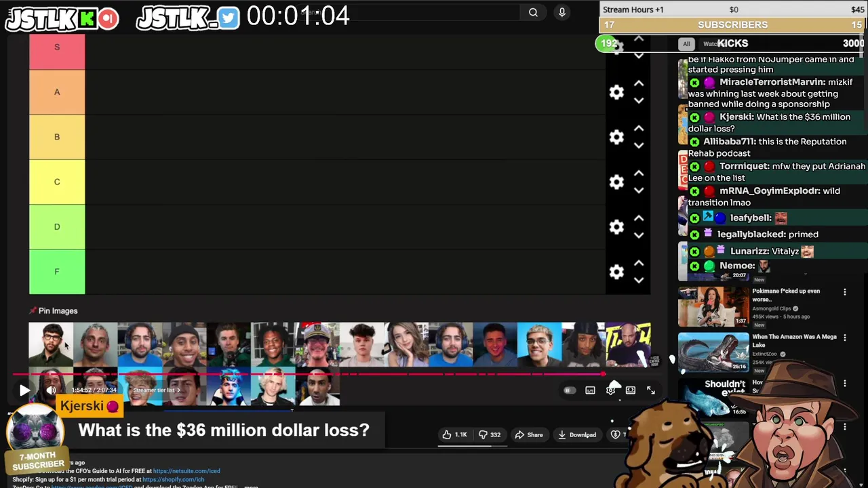Open the Pokimane video thumbnail
This screenshot has height=488, width=868.
[713, 306]
